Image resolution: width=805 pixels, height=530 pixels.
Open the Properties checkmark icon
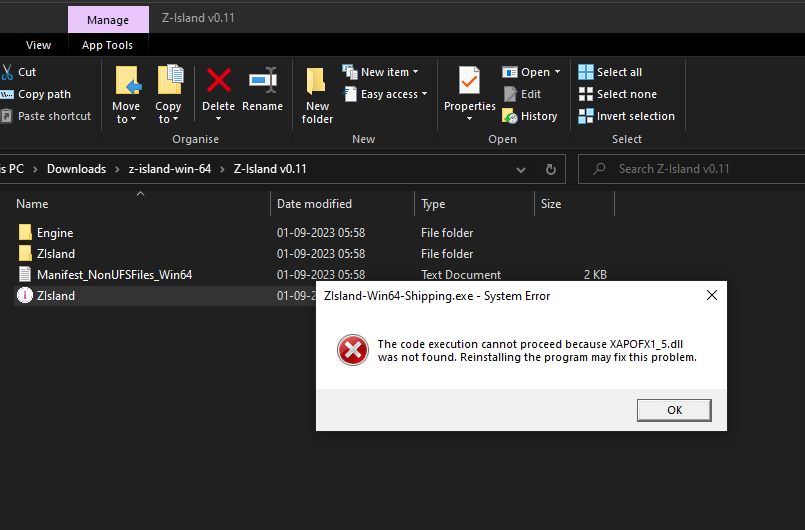point(469,81)
